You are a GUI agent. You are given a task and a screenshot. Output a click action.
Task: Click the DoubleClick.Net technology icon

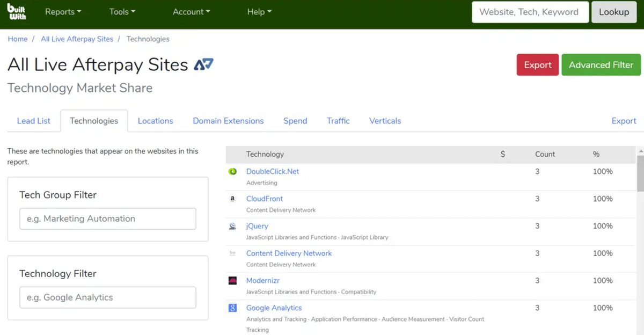click(232, 172)
